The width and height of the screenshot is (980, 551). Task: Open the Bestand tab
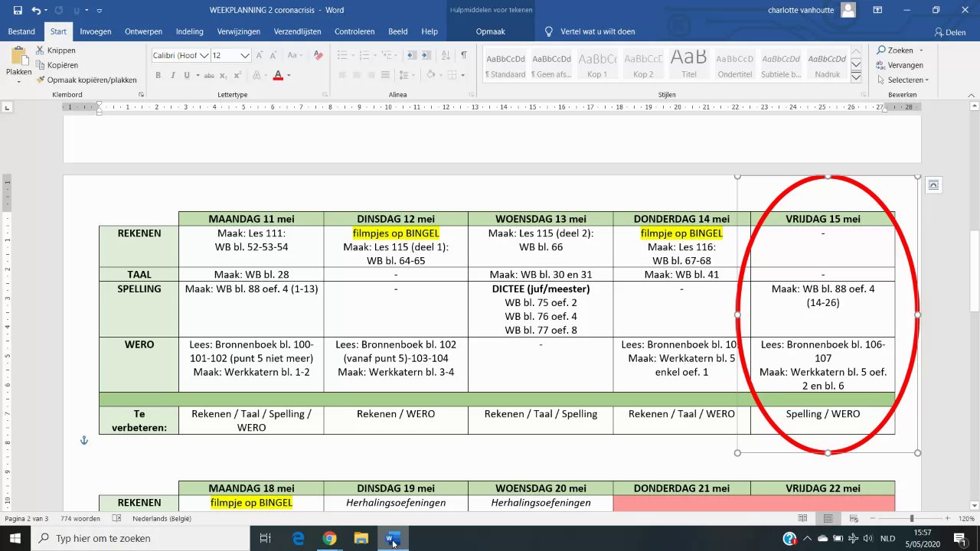[x=22, y=31]
